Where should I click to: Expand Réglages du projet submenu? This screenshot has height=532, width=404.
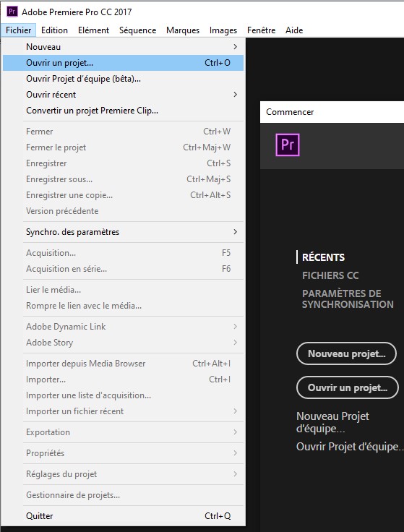tap(123, 474)
